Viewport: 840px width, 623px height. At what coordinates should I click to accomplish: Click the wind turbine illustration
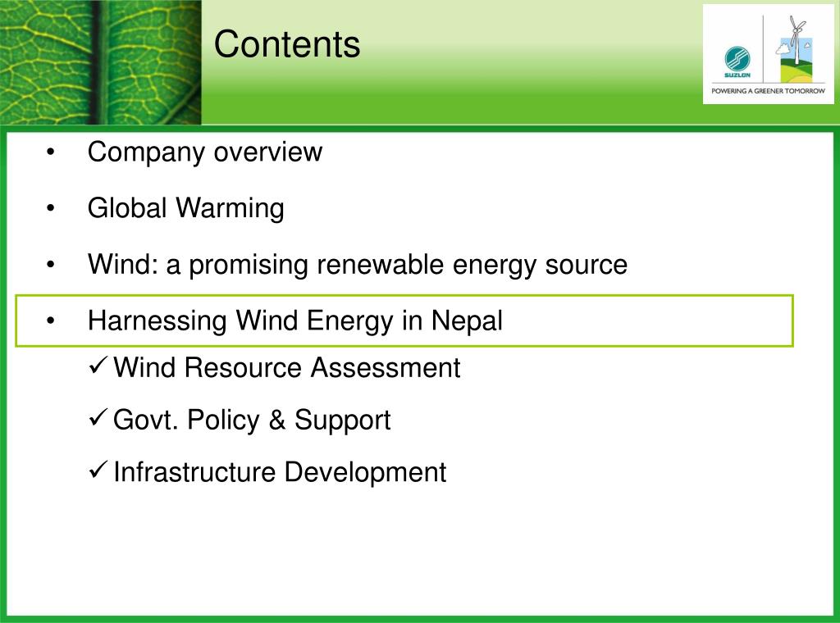(x=796, y=48)
